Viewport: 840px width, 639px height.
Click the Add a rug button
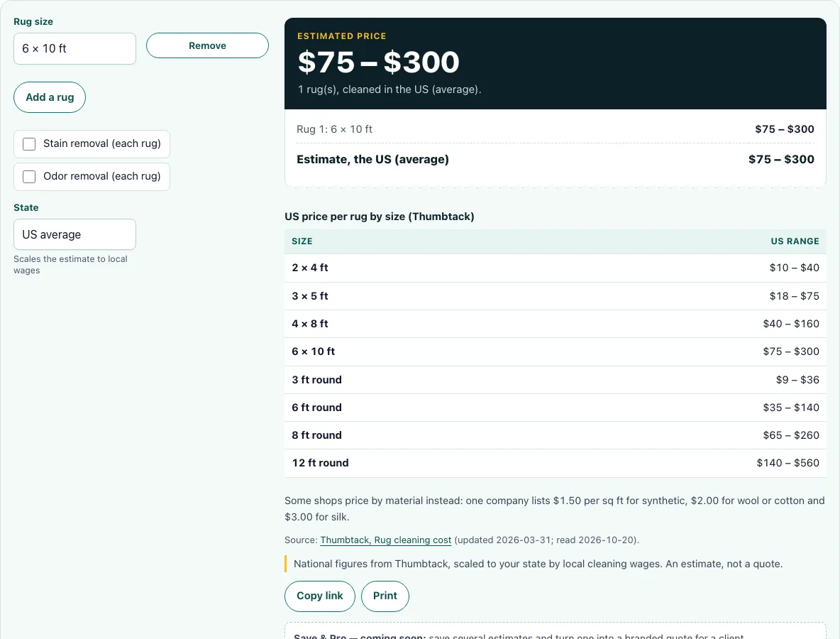[49, 97]
